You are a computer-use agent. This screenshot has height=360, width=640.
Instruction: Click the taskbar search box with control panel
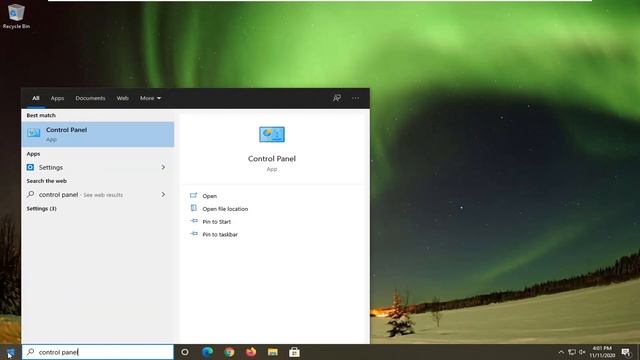(x=98, y=352)
